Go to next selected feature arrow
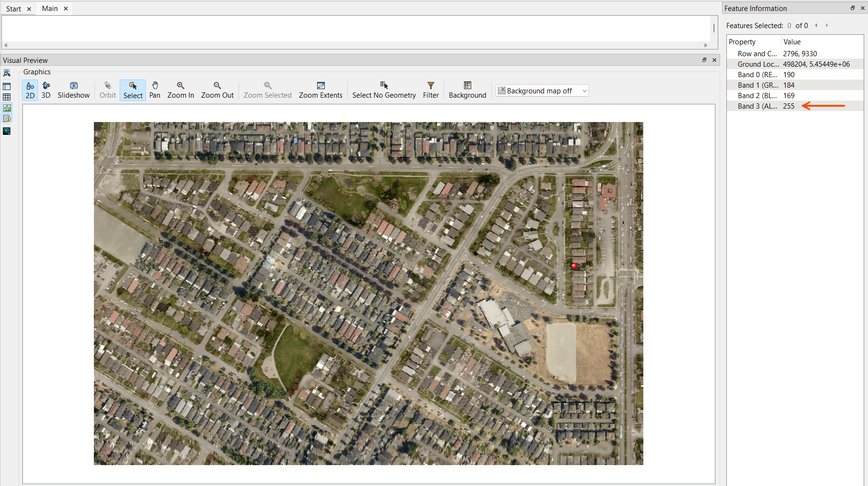 pyautogui.click(x=827, y=25)
